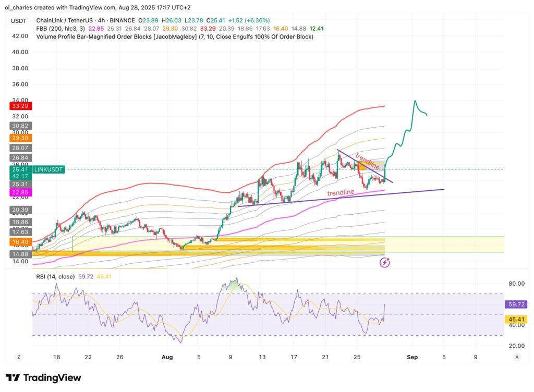Viewport: 534px width, 392px height.
Task: Toggle auto scale with the A button
Action: click(516, 357)
